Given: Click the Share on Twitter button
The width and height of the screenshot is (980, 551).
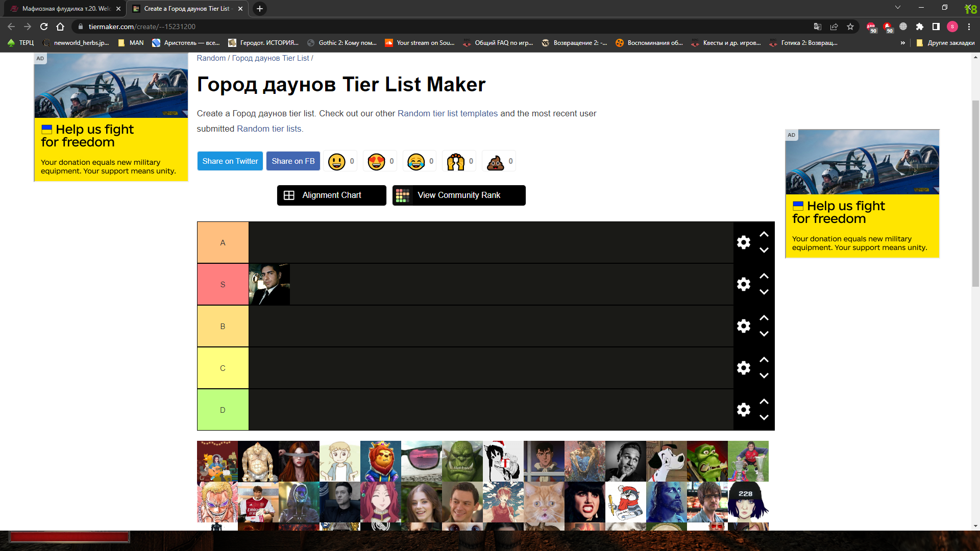Looking at the screenshot, I should (x=230, y=161).
